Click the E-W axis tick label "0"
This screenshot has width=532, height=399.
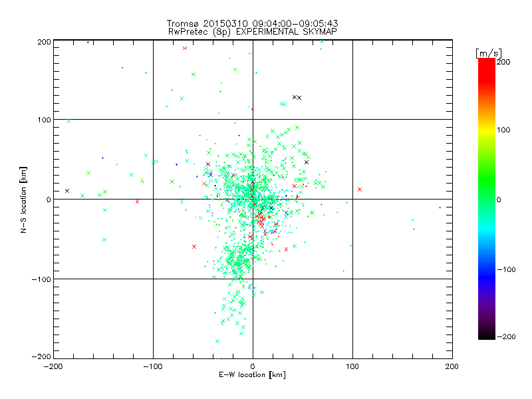pyautogui.click(x=253, y=366)
